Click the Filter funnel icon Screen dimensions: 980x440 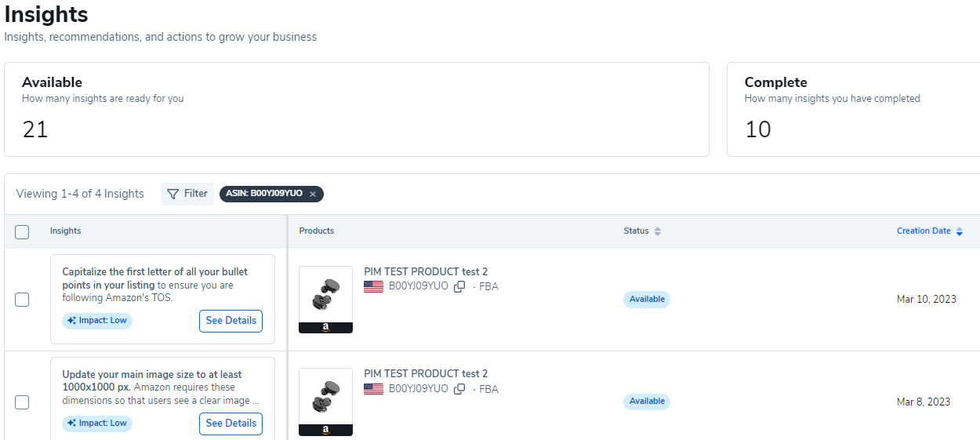(173, 194)
